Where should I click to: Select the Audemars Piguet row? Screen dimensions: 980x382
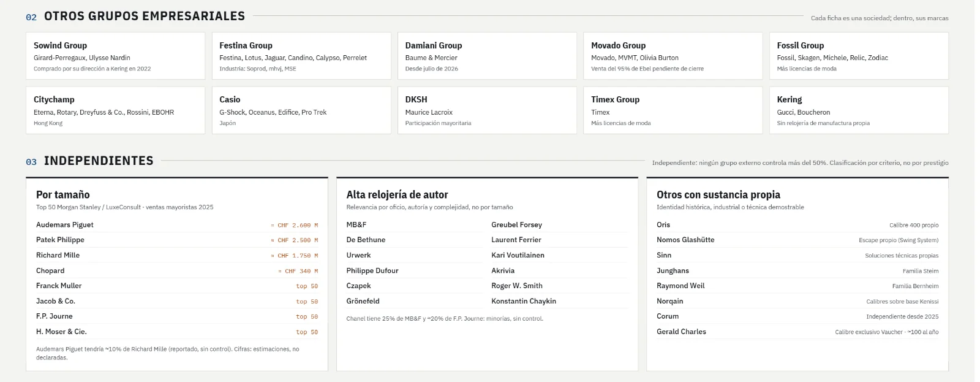click(177, 225)
